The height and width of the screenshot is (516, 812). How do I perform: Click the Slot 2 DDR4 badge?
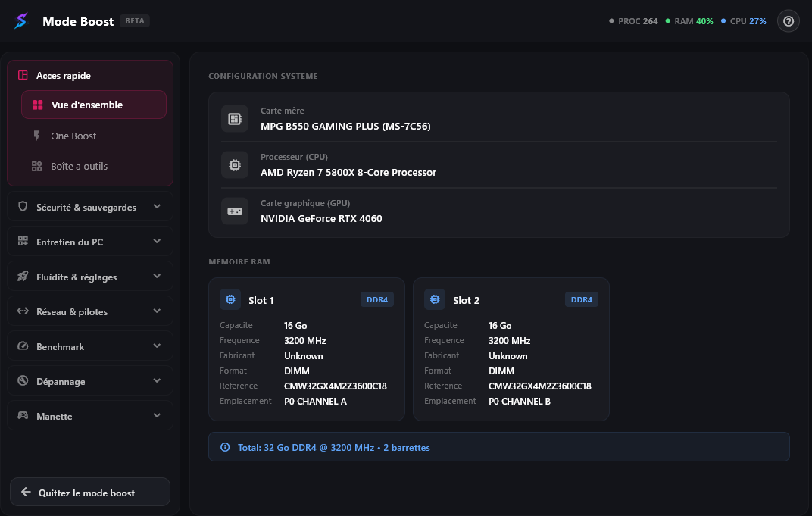(x=582, y=299)
